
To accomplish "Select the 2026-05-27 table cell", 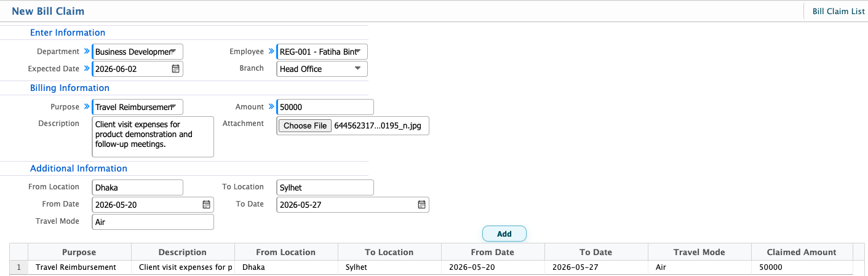I will 596,267.
